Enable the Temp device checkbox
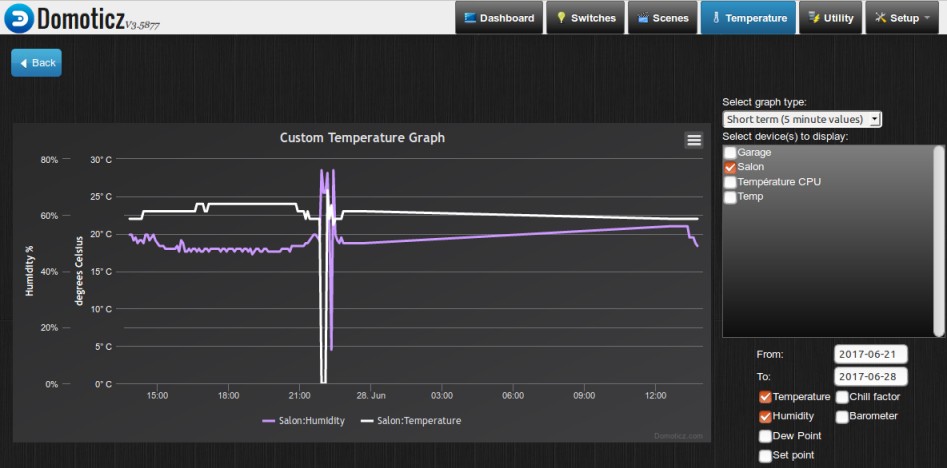 click(730, 197)
